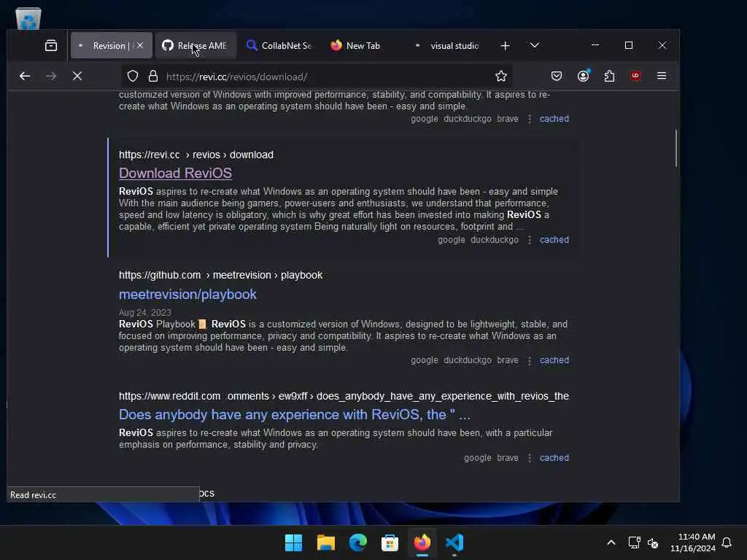Open cached link for the Reddit result
747x560 pixels.
tap(554, 458)
